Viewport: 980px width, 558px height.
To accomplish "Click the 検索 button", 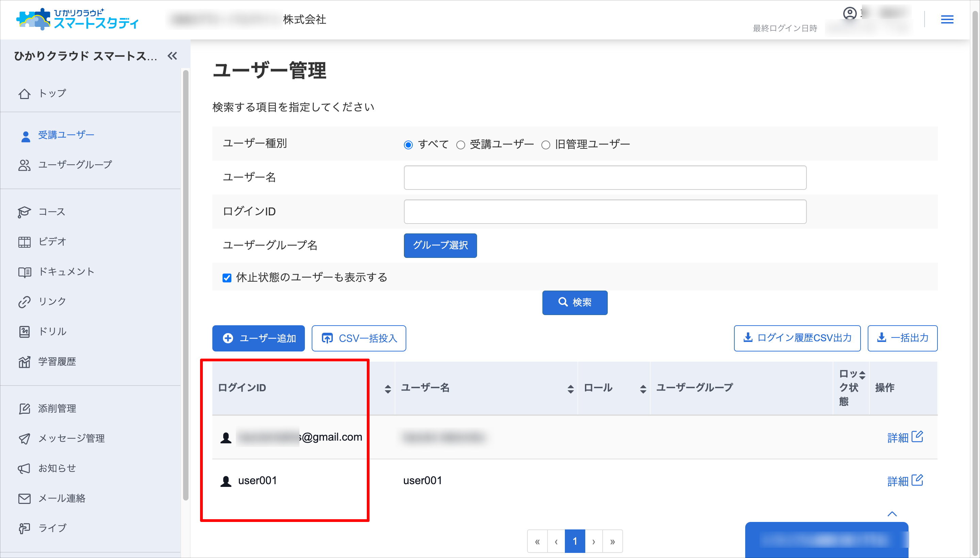I will click(574, 303).
